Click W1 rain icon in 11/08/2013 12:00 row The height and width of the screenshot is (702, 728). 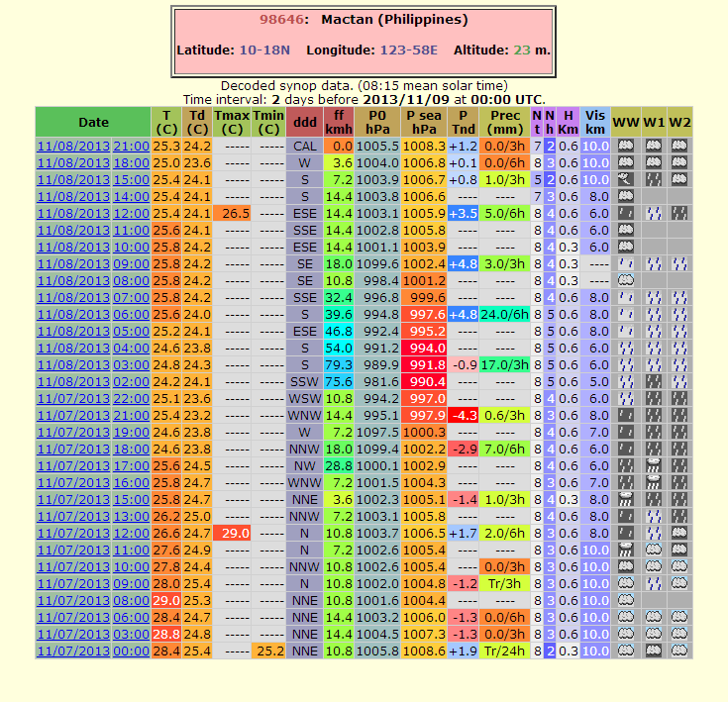pyautogui.click(x=652, y=213)
